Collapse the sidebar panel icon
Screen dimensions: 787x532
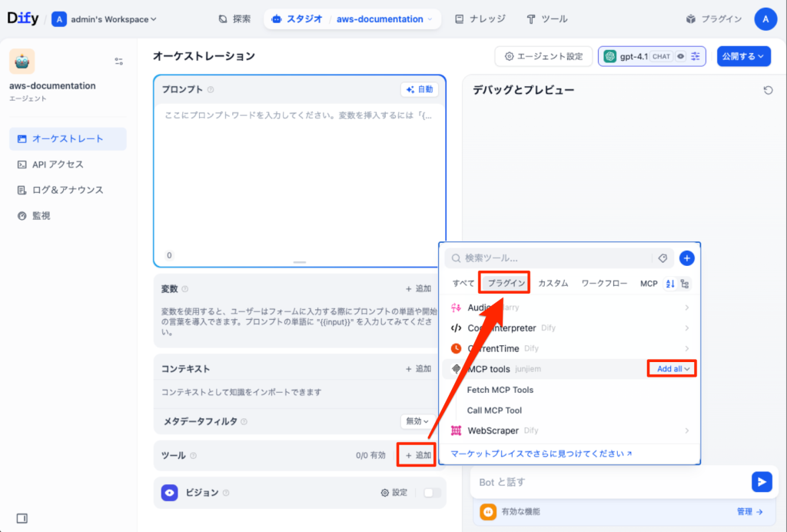22,518
